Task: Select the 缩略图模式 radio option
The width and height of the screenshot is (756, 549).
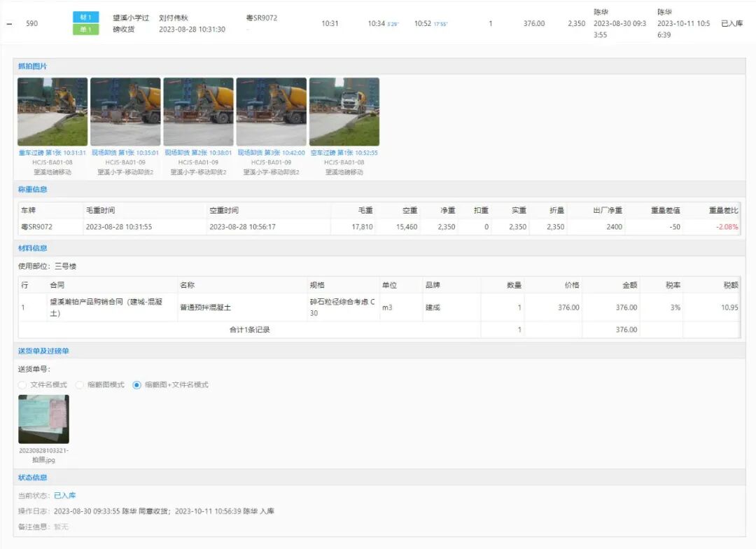Action: (80, 385)
